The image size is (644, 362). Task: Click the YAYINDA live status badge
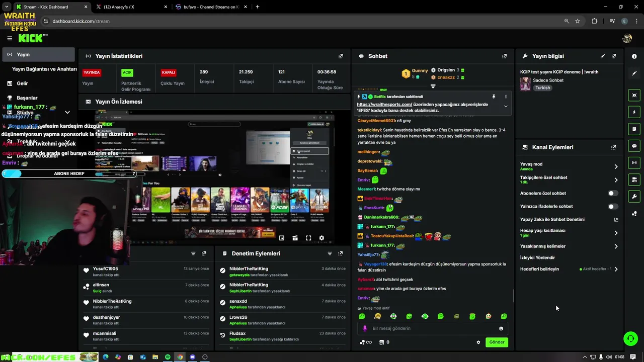(92, 72)
